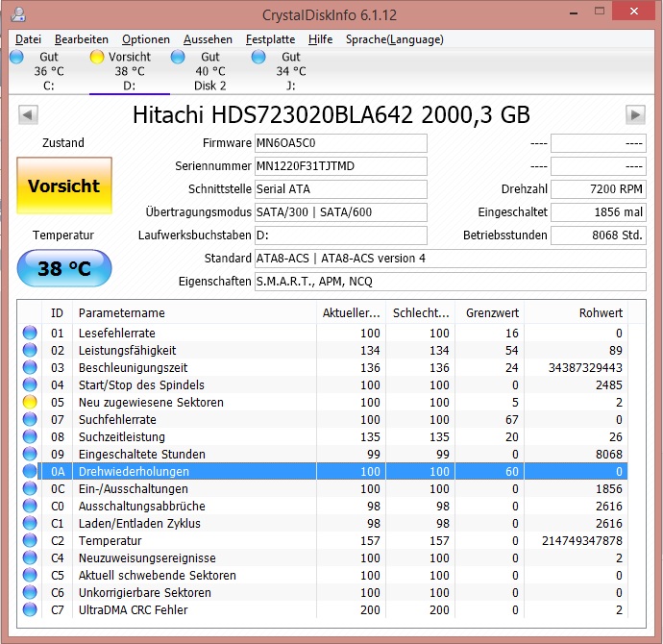
Task: Click status orb of Unkorrigierbare Sektoren row
Action: click(x=30, y=592)
